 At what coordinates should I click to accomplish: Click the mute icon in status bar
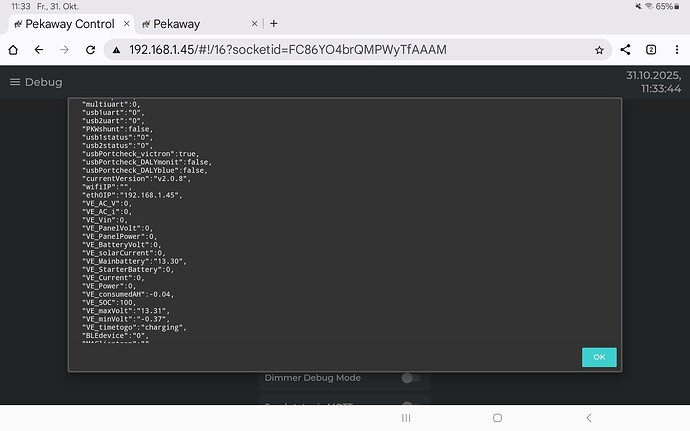pyautogui.click(x=639, y=6)
